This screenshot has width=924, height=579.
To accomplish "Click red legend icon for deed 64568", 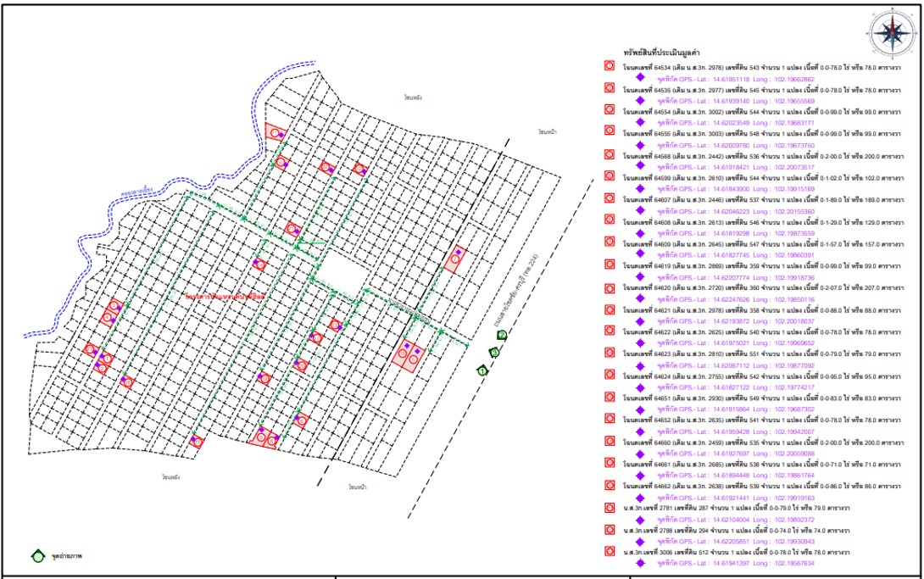I will pyautogui.click(x=610, y=153).
